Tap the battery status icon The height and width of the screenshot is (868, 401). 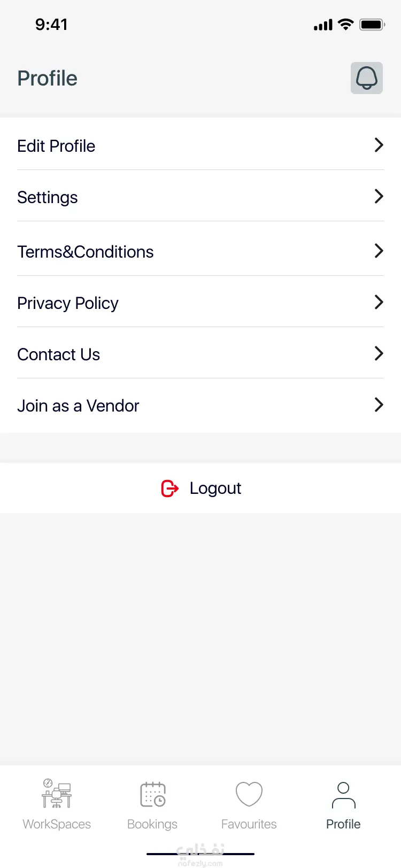pyautogui.click(x=372, y=25)
